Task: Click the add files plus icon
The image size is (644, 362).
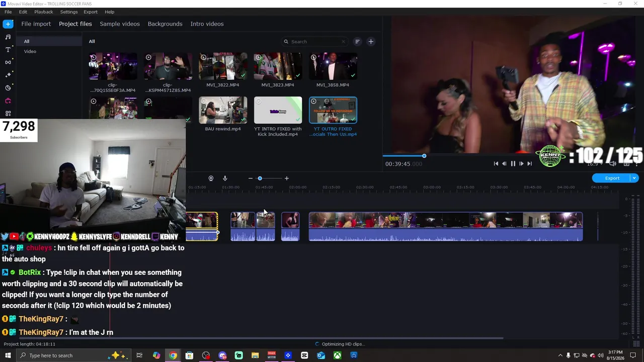Action: (371, 42)
